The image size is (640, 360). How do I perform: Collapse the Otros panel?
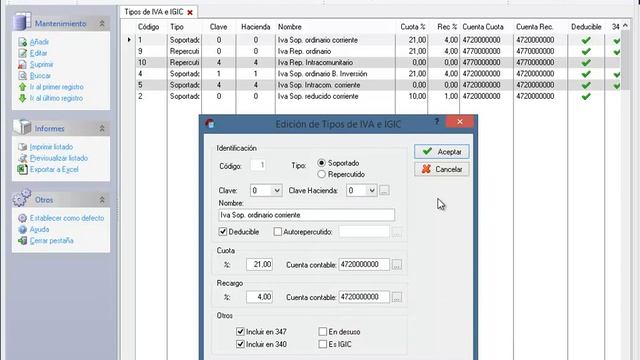pyautogui.click(x=102, y=200)
